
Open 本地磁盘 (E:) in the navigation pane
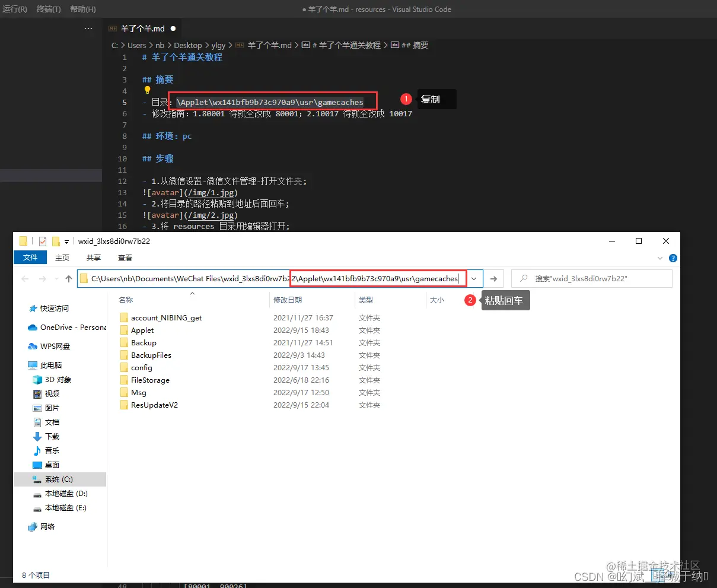click(66, 508)
